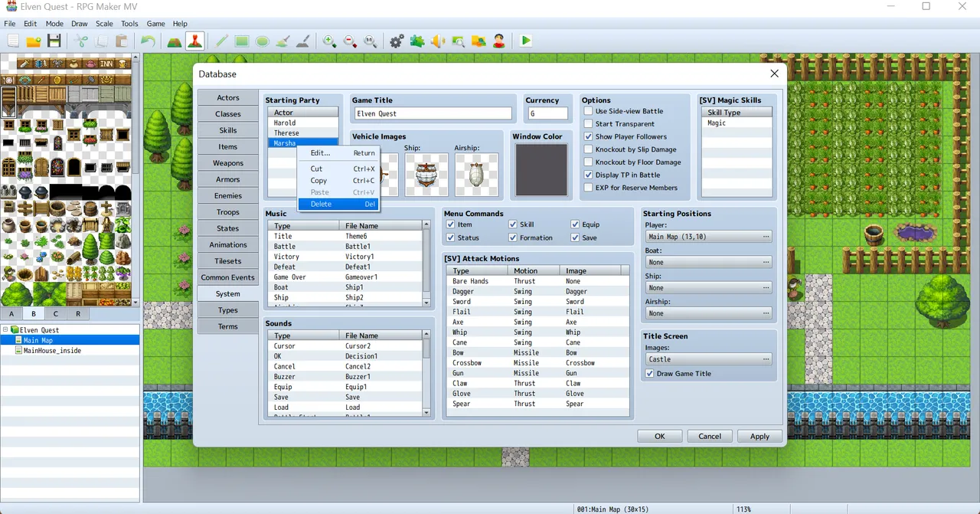Enable Start Transparent option
This screenshot has width=980, height=514.
click(588, 123)
